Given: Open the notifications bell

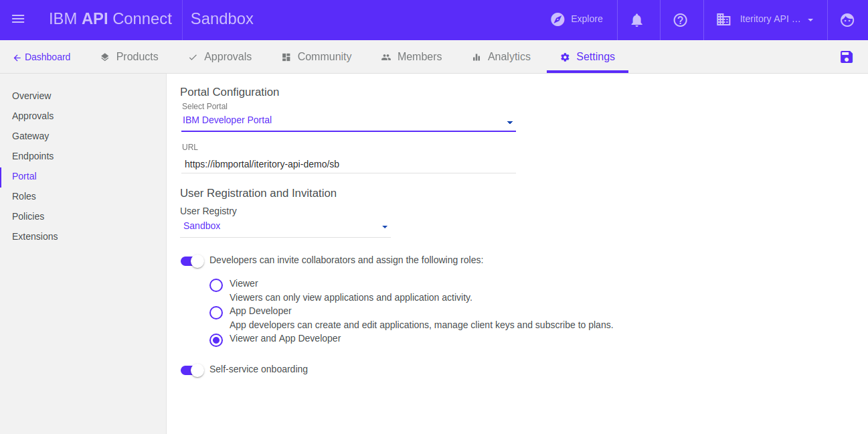Looking at the screenshot, I should (637, 20).
